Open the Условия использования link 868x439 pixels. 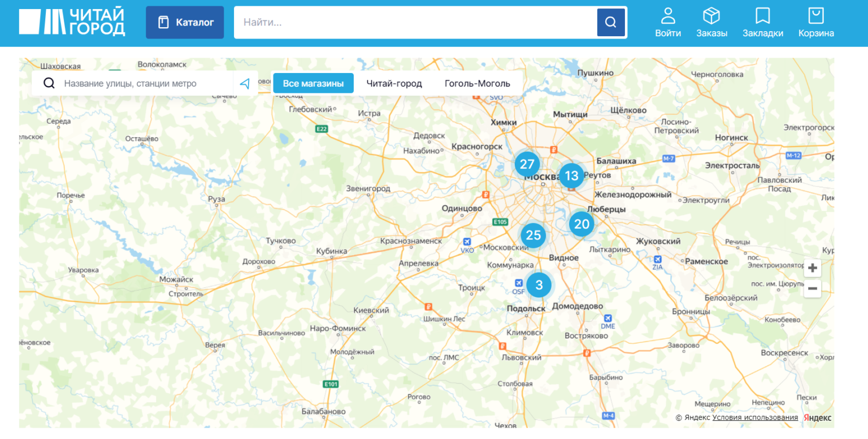coord(755,418)
